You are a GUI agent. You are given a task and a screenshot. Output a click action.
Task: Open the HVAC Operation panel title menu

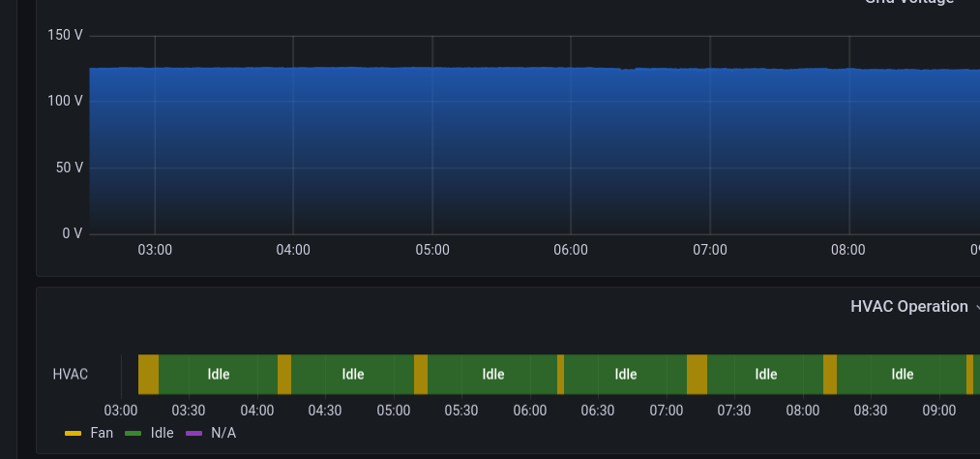909,306
